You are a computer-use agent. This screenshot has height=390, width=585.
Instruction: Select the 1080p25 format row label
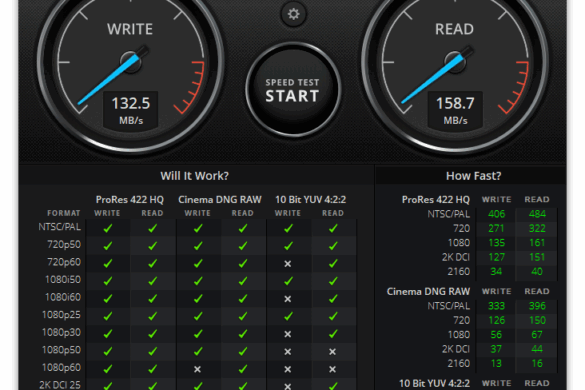tap(61, 315)
